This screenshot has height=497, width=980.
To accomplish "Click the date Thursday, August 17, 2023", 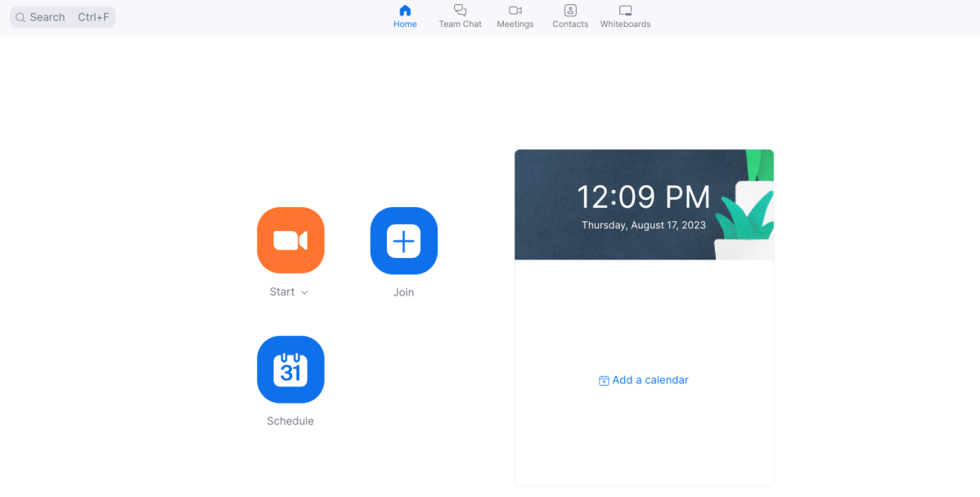I will tap(644, 224).
